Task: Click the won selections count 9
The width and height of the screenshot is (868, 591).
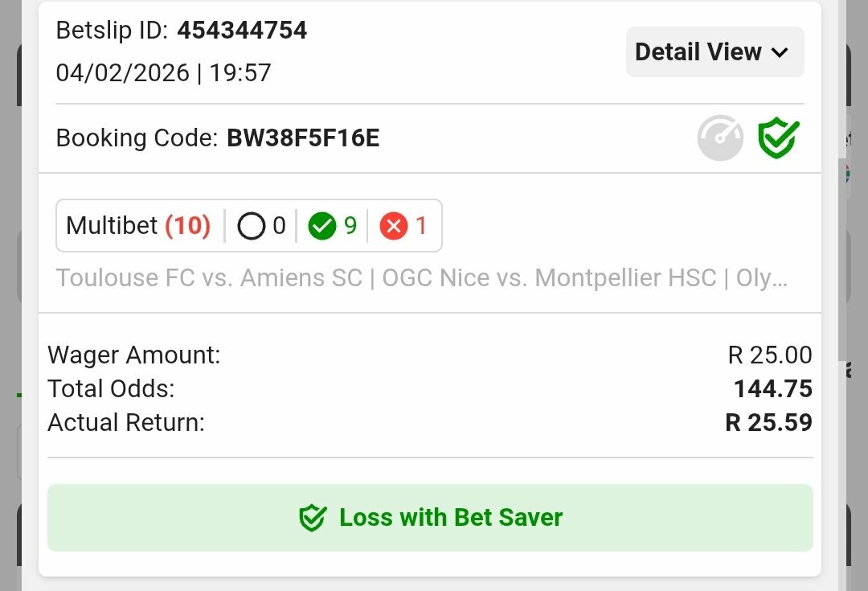Action: pos(350,226)
